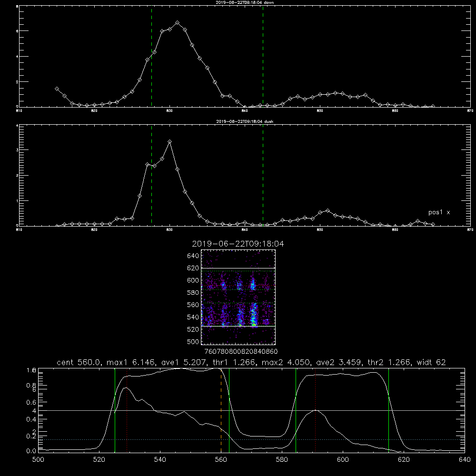Click the heatmap x-axis label string "760780800820840860"
The width and height of the screenshot is (476, 476).
coord(241,351)
